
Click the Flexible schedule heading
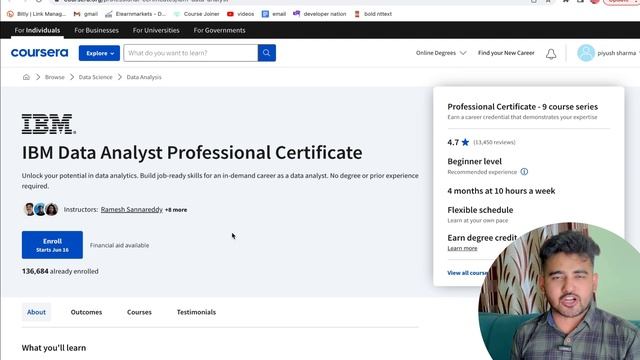point(480,210)
